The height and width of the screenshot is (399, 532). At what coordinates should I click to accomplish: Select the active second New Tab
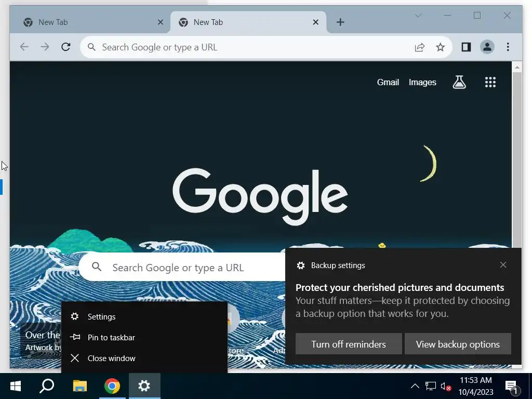click(x=248, y=22)
